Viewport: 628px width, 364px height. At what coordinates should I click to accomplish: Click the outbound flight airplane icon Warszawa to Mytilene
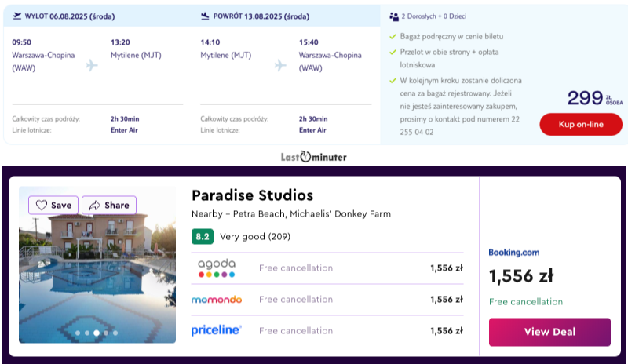coord(92,65)
